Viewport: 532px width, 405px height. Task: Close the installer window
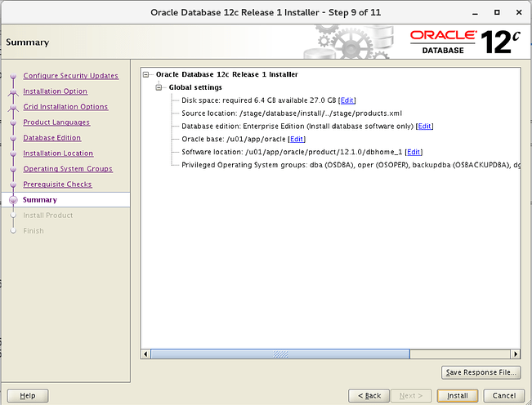click(519, 12)
